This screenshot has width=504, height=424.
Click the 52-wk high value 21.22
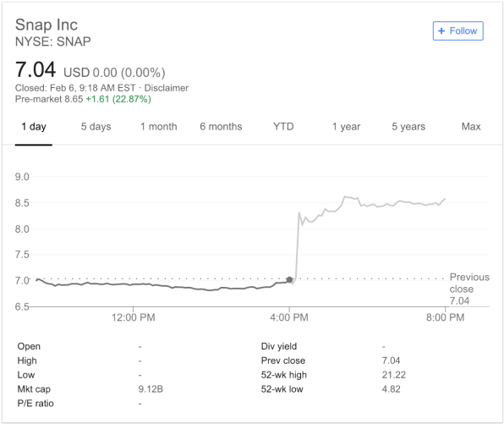coord(394,375)
